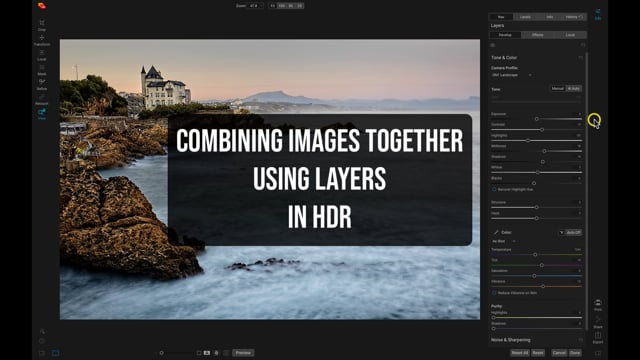Click the Vibrance slider
Viewport: 640px width, 360px height.
pos(537,287)
